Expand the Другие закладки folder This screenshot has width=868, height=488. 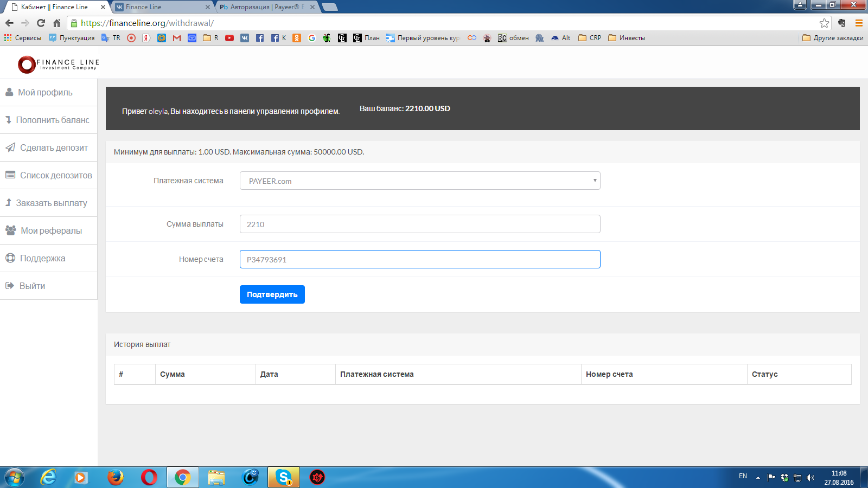coord(833,38)
